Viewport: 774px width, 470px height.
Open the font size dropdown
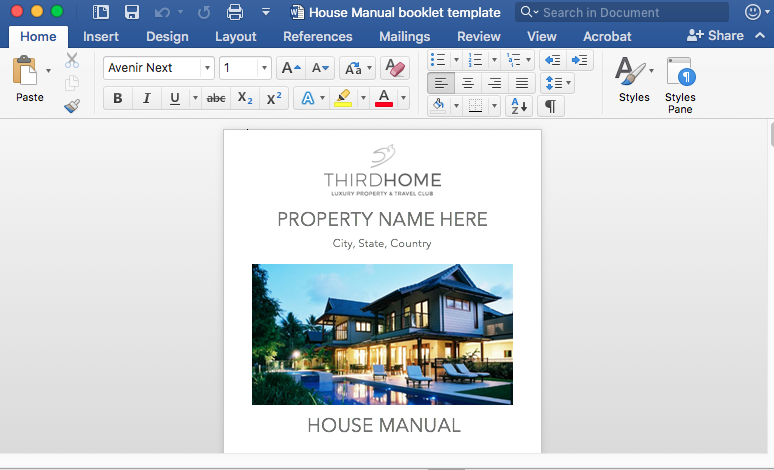pos(264,68)
